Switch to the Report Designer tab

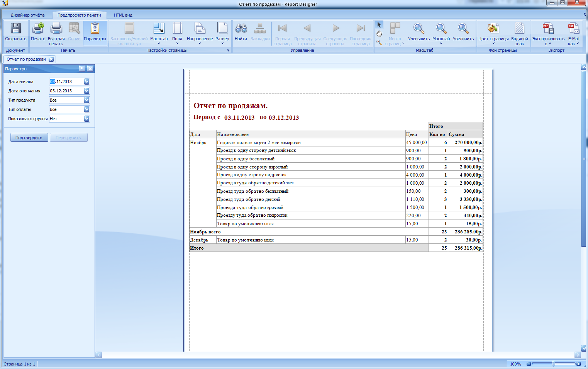(x=27, y=15)
